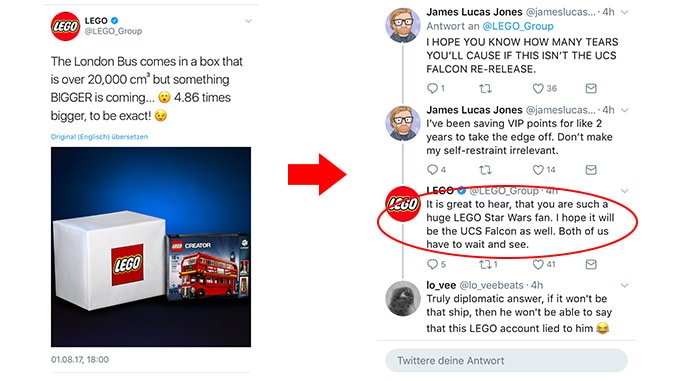Share LEGO's reply via envelope icon

click(x=591, y=264)
